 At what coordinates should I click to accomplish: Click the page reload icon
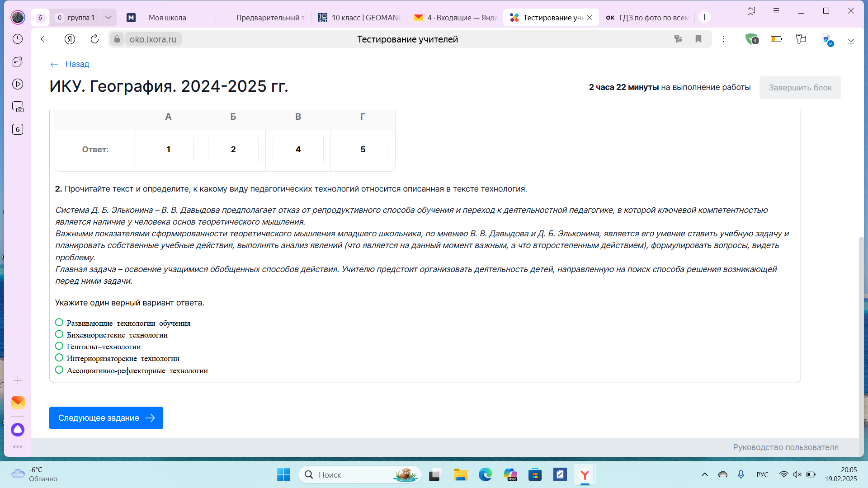point(94,39)
